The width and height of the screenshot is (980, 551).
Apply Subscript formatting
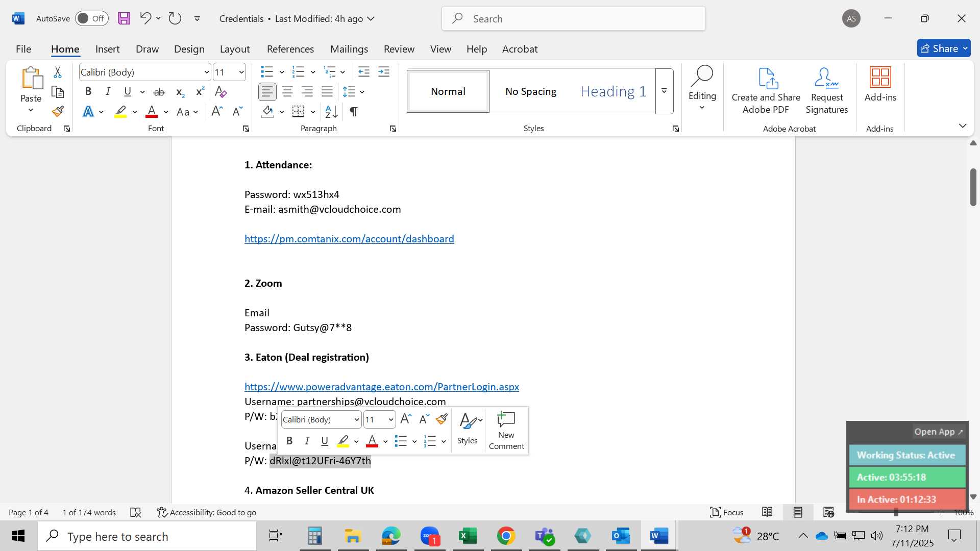coord(180,92)
